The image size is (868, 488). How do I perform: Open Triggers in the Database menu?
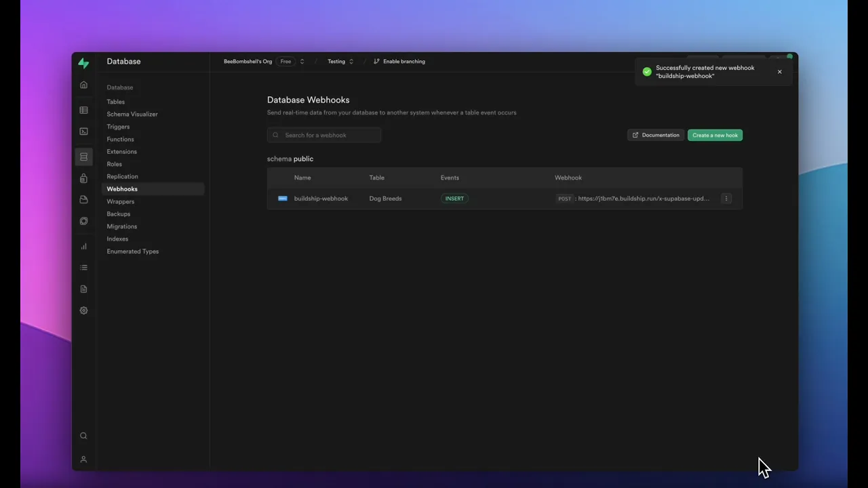point(118,127)
